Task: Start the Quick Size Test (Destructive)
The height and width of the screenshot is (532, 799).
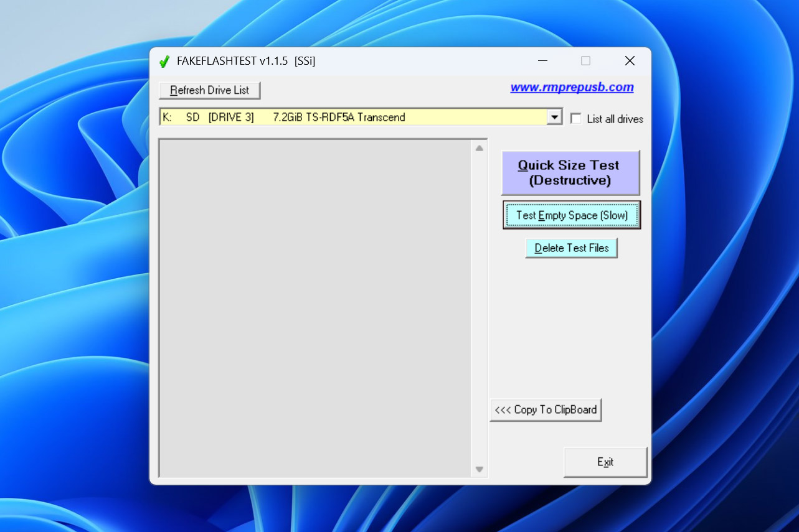Action: click(570, 173)
